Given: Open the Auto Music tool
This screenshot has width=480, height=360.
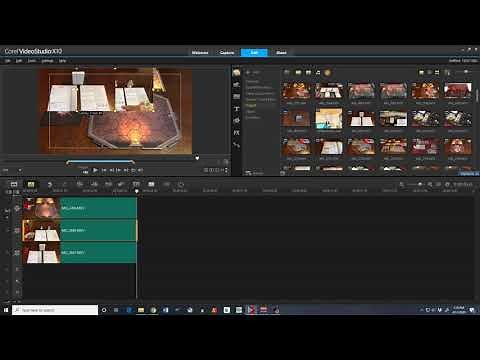Looking at the screenshot, I should point(109,184).
